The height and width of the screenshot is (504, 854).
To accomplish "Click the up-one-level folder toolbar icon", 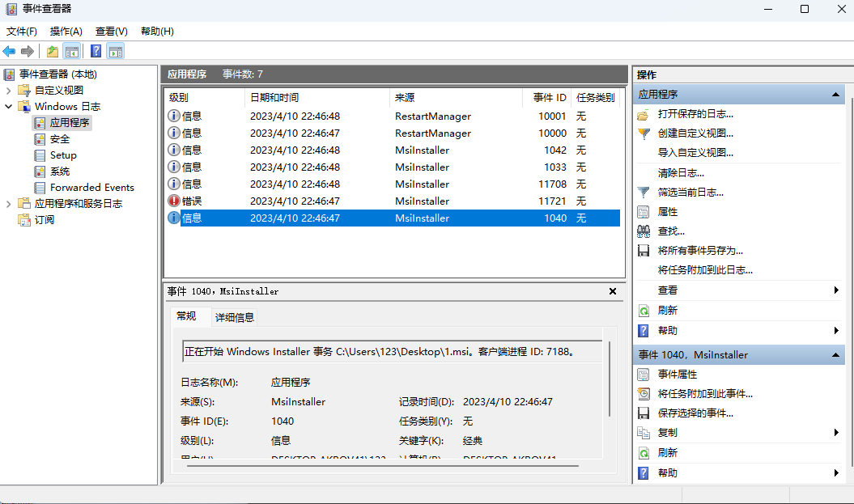I will click(53, 52).
